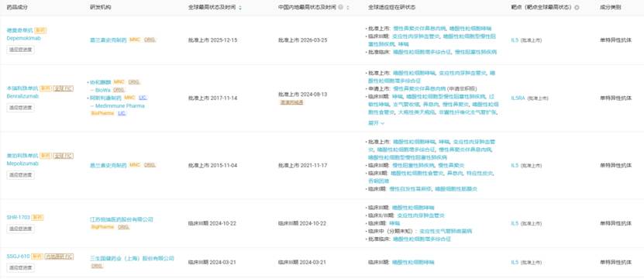Image resolution: width=644 pixels, height=279 pixels.
Task: Select China approval date 2024-08-13 cell
Action: click(303, 94)
